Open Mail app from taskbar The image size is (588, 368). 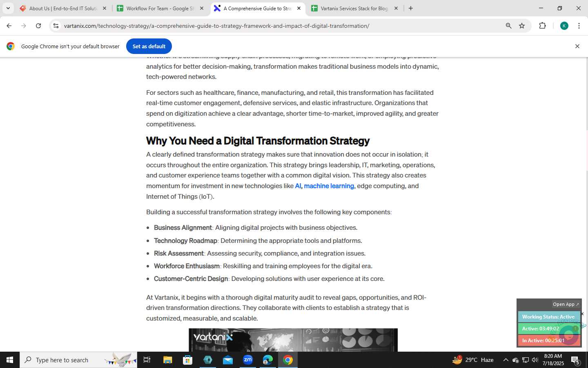(228, 360)
